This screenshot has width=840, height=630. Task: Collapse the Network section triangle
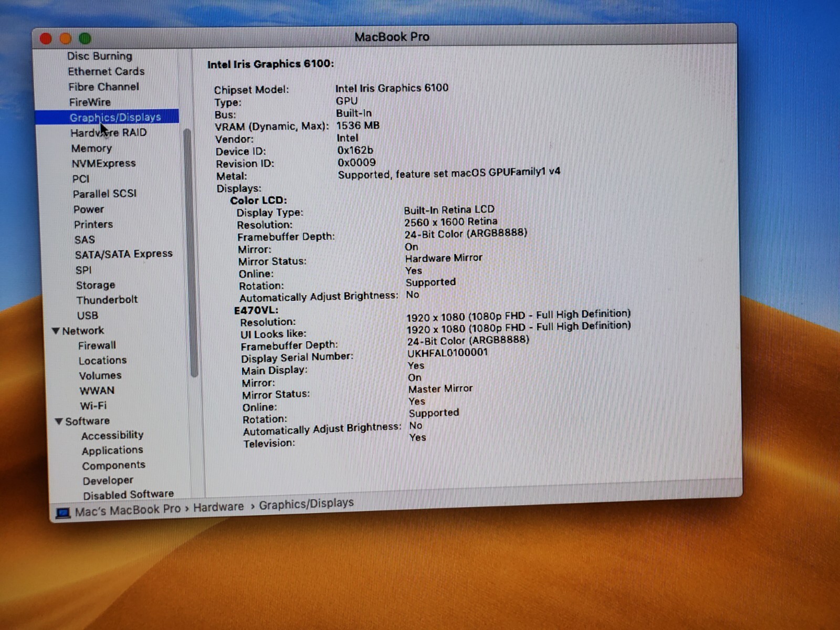pos(56,331)
